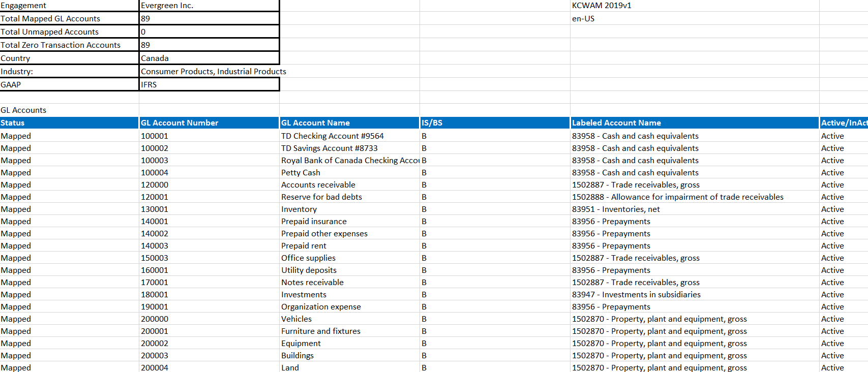Select the Reserve for bad debts cell
Viewport: 868px width, 372px height.
click(x=349, y=197)
